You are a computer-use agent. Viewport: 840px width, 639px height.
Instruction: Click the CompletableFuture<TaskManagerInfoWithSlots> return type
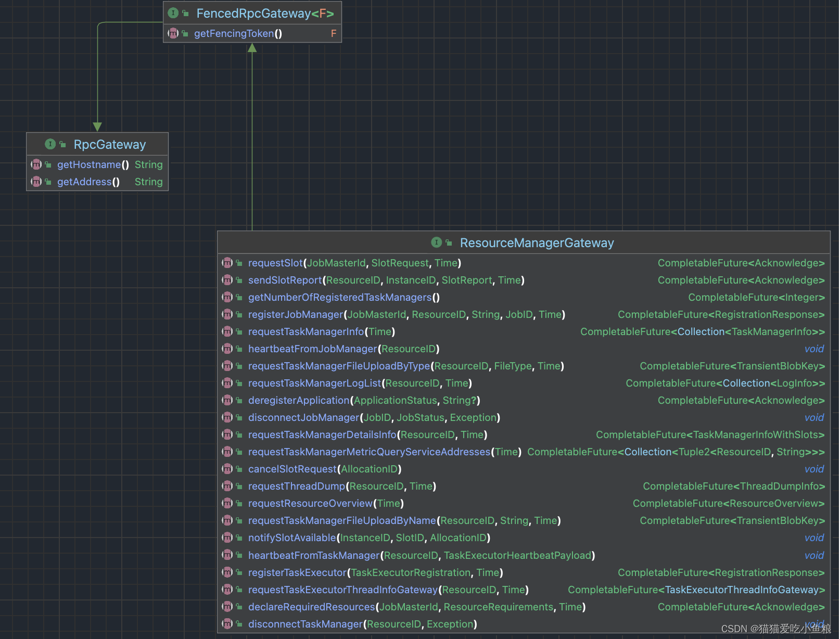(x=710, y=435)
